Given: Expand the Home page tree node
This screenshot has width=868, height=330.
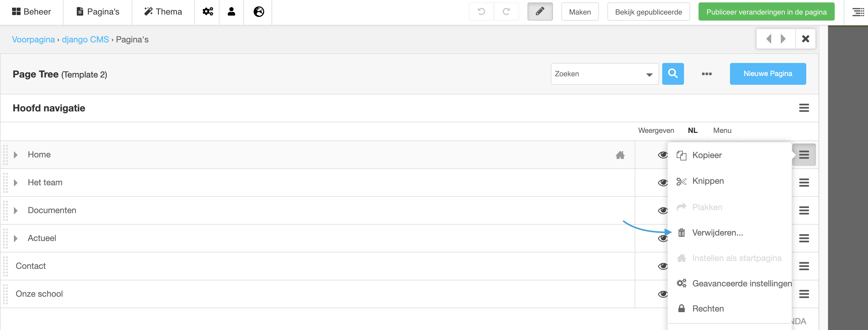Looking at the screenshot, I should coord(15,155).
